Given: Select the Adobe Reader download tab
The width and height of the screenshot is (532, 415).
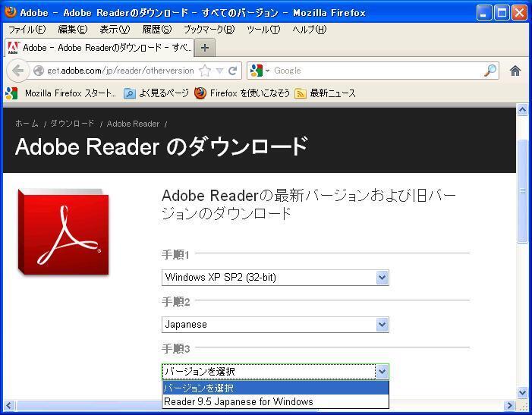Looking at the screenshot, I should coord(99,48).
